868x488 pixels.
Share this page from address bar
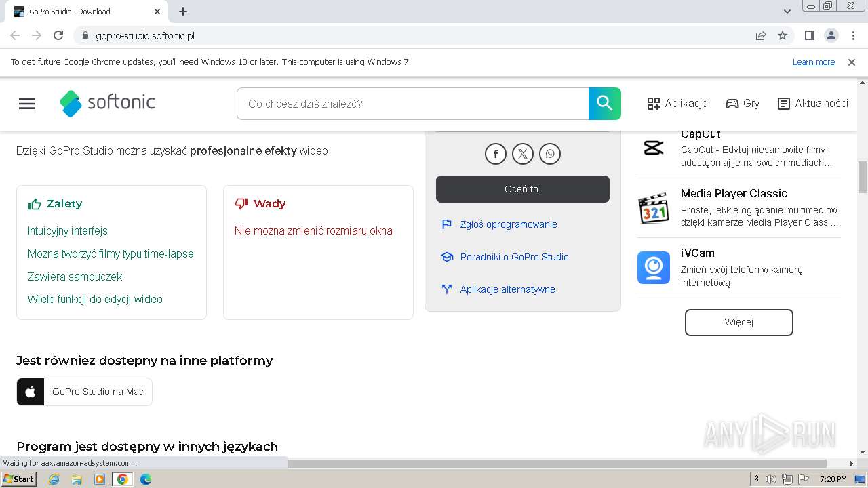point(761,35)
